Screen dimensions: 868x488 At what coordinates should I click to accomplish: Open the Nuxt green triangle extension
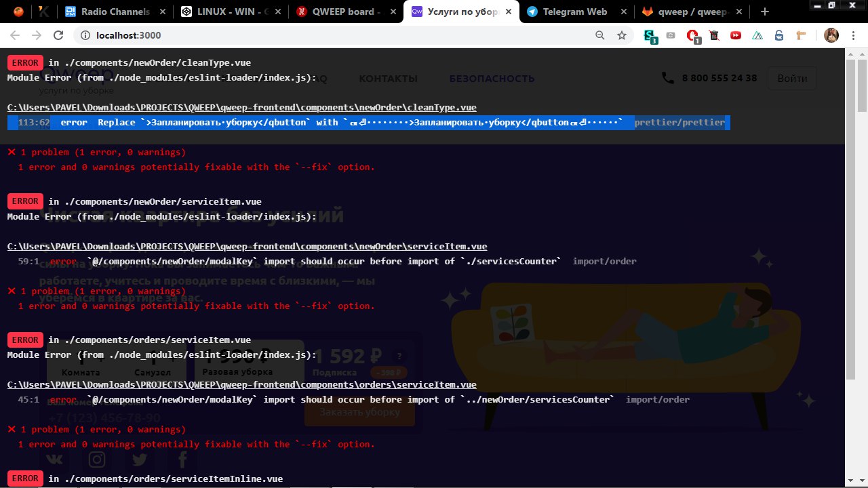(x=757, y=35)
